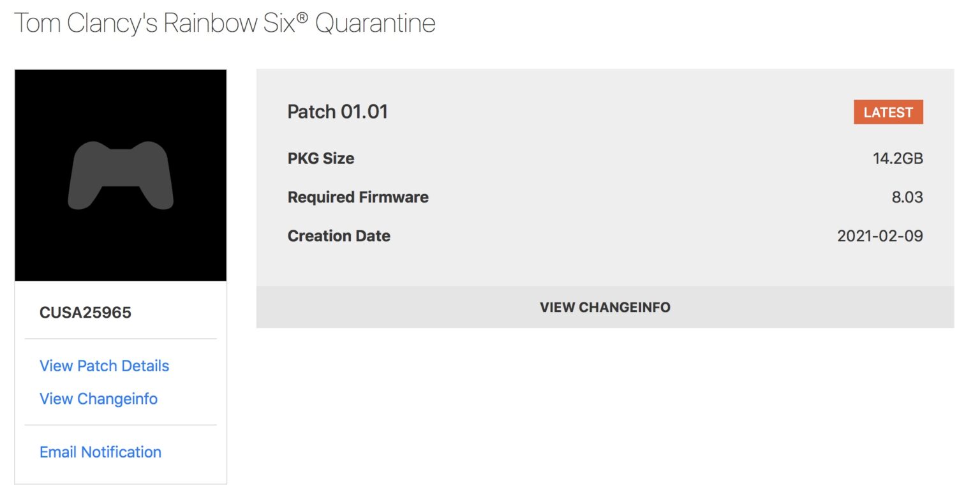Screen dimensions: 980x504
Task: Click the VIEW CHANGEINFO bar button
Action: tap(605, 307)
